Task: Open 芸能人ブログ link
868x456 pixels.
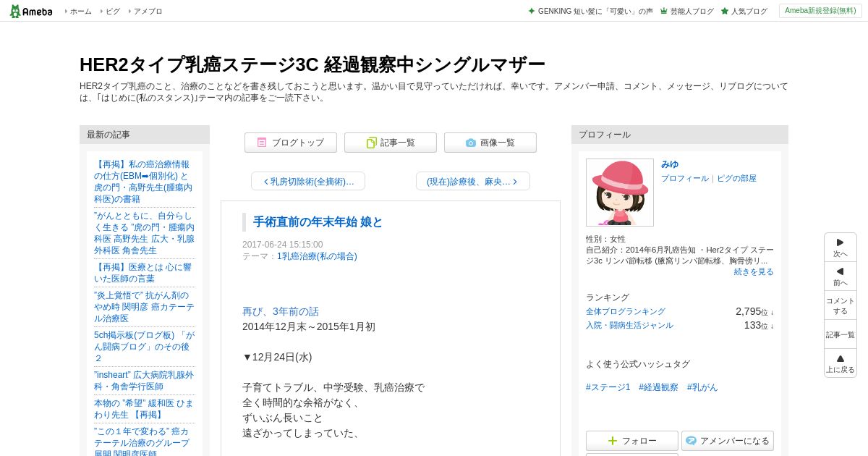Action: [686, 11]
